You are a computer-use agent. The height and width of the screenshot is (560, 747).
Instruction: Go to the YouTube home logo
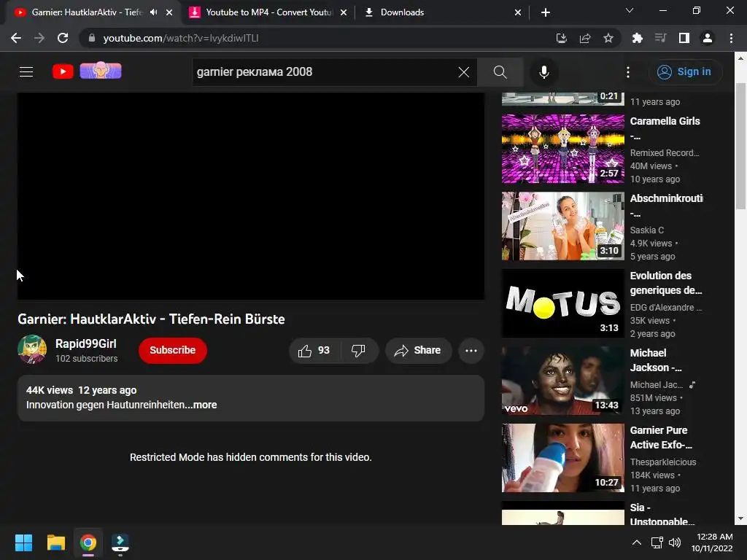tap(63, 72)
